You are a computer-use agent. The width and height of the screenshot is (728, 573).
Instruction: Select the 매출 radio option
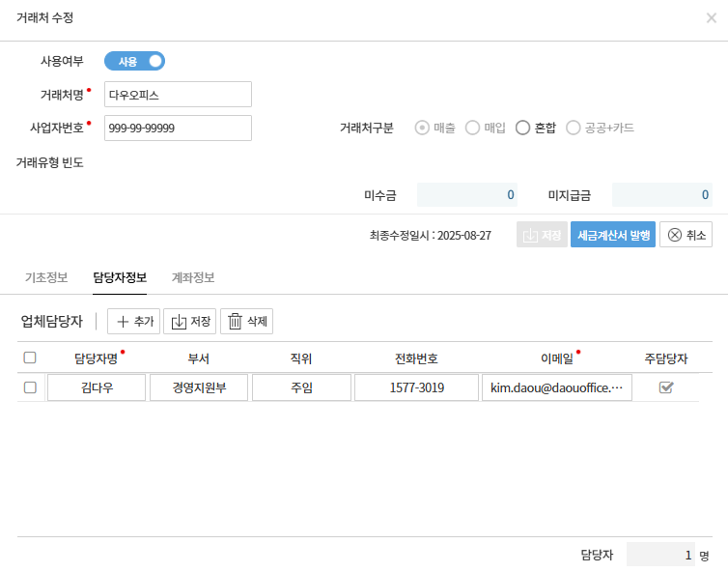422,128
